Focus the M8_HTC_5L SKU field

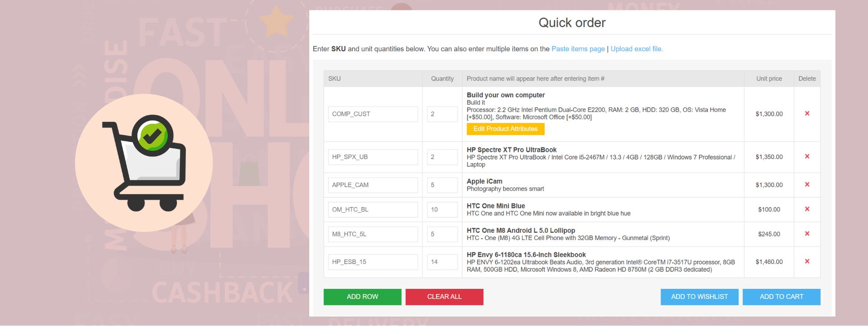373,234
